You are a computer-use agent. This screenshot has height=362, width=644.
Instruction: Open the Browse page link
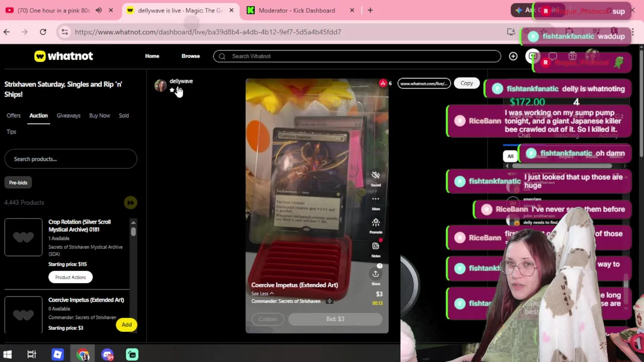point(191,56)
